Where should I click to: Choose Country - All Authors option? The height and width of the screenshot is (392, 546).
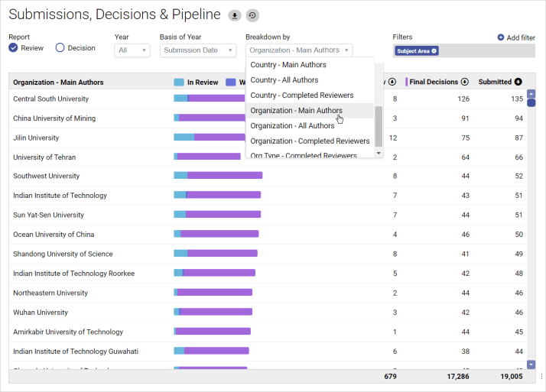click(x=284, y=80)
